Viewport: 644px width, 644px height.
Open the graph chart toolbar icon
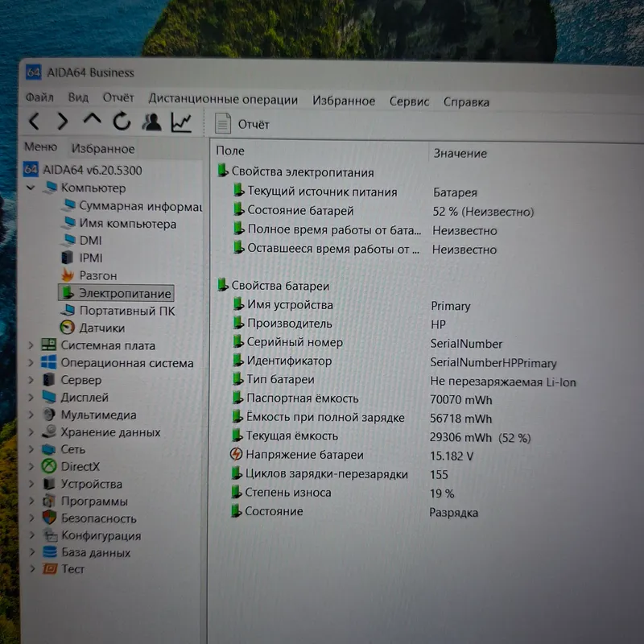click(181, 122)
